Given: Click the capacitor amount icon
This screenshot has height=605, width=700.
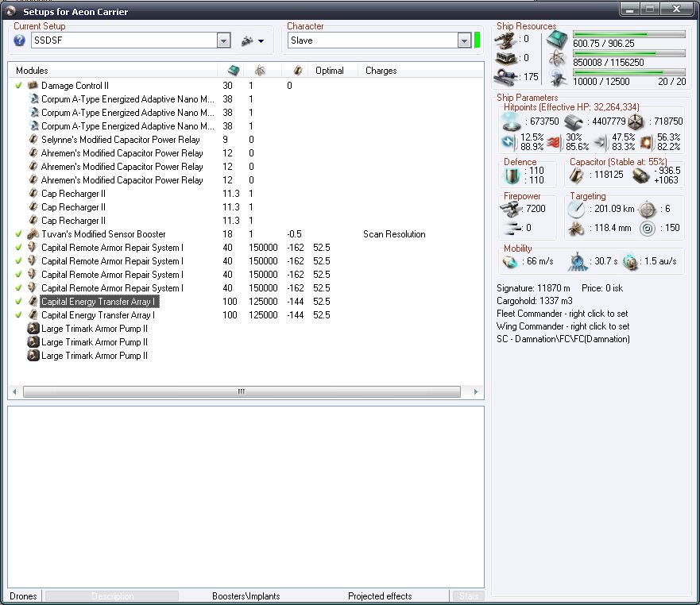Looking at the screenshot, I should tap(576, 175).
